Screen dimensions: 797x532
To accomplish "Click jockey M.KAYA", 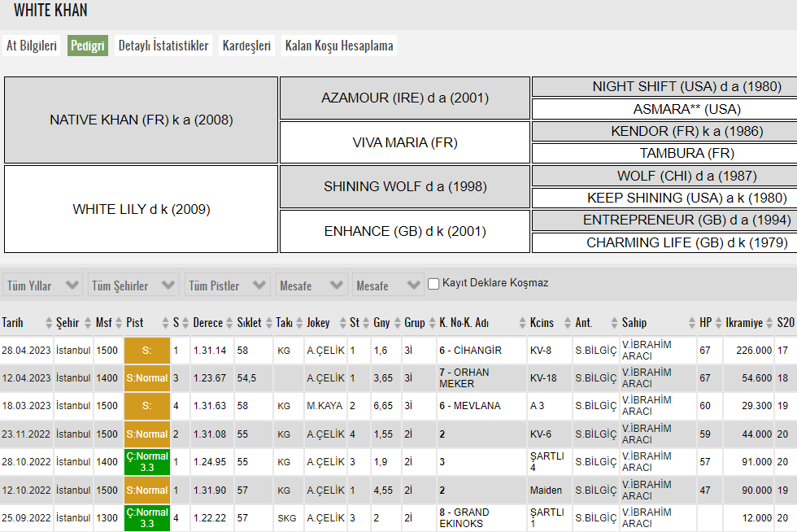I will click(324, 406).
